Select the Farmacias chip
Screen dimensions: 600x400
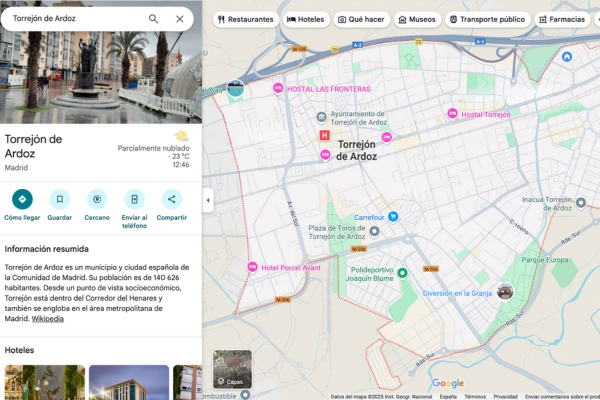(562, 19)
